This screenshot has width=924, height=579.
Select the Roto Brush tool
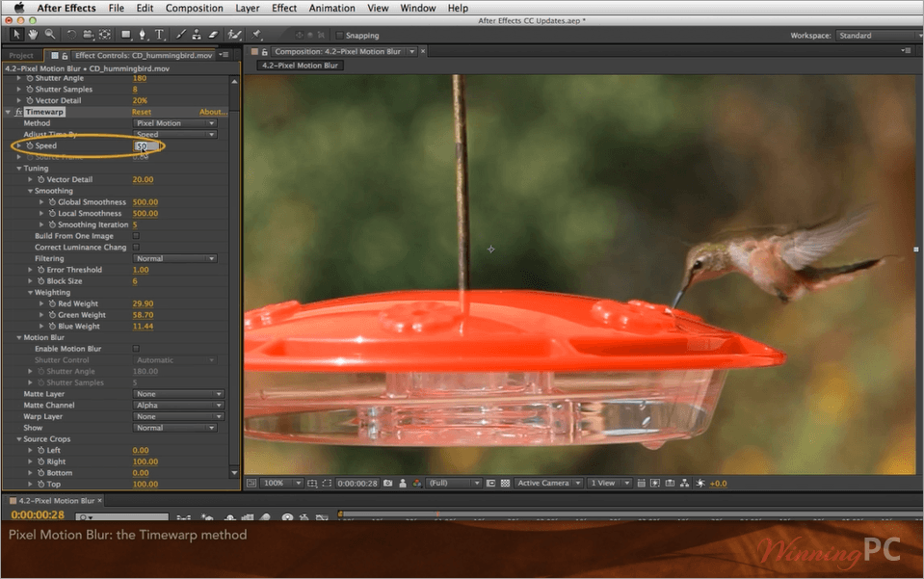tap(234, 35)
